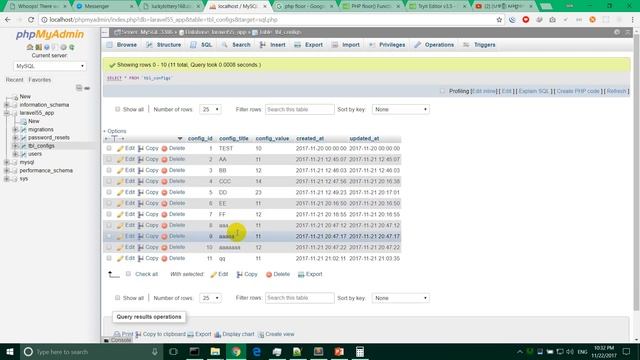Tick the checkbox for row CCC
The width and height of the screenshot is (640, 360).
pyautogui.click(x=109, y=181)
